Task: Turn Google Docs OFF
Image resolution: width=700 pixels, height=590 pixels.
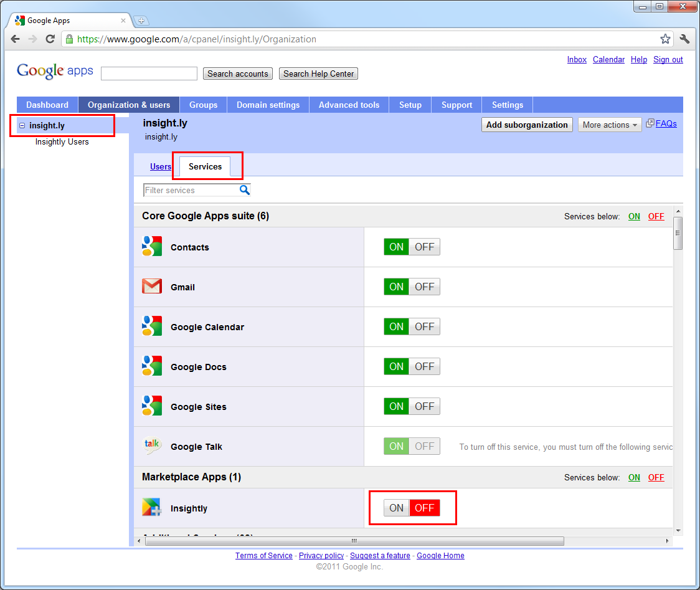Action: 425,367
